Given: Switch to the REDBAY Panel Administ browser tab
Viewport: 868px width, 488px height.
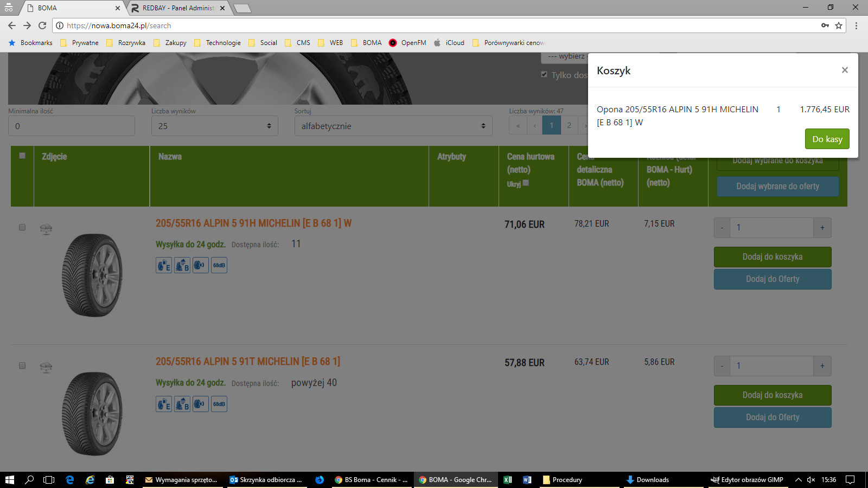Looking at the screenshot, I should (178, 8).
